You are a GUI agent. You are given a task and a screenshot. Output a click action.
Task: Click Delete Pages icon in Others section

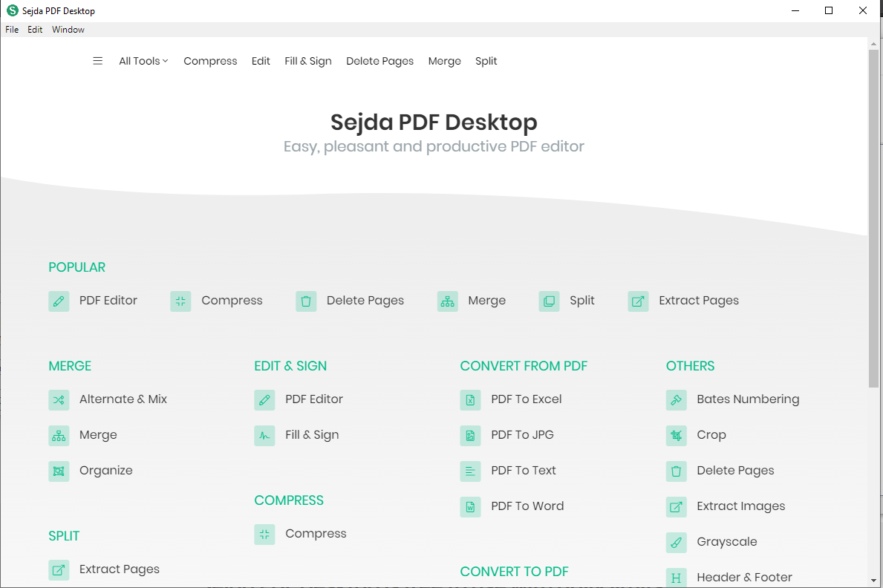point(677,471)
